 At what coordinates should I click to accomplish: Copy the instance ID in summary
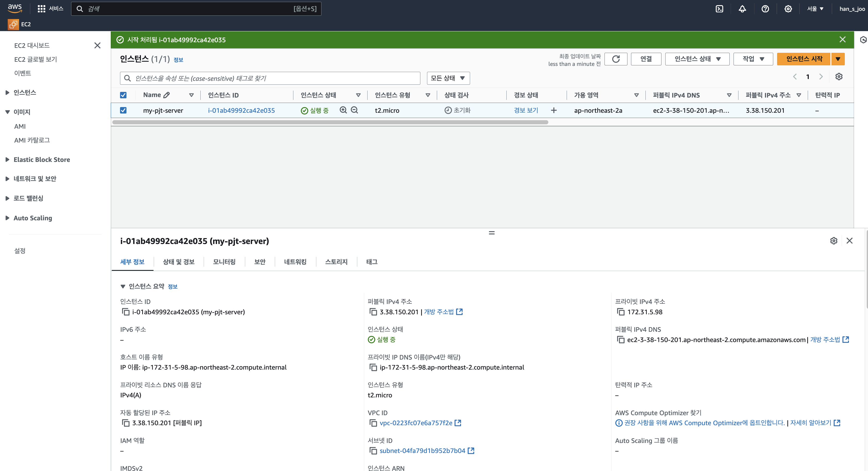(125, 312)
